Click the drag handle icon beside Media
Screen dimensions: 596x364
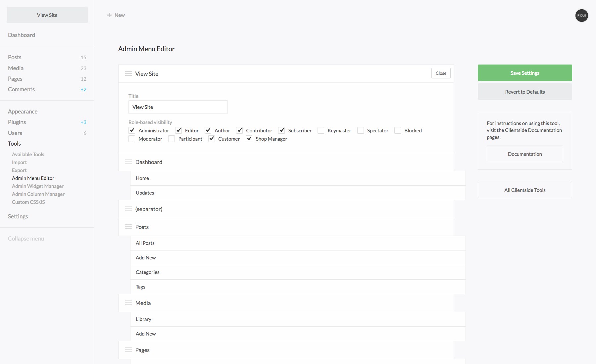click(x=128, y=303)
